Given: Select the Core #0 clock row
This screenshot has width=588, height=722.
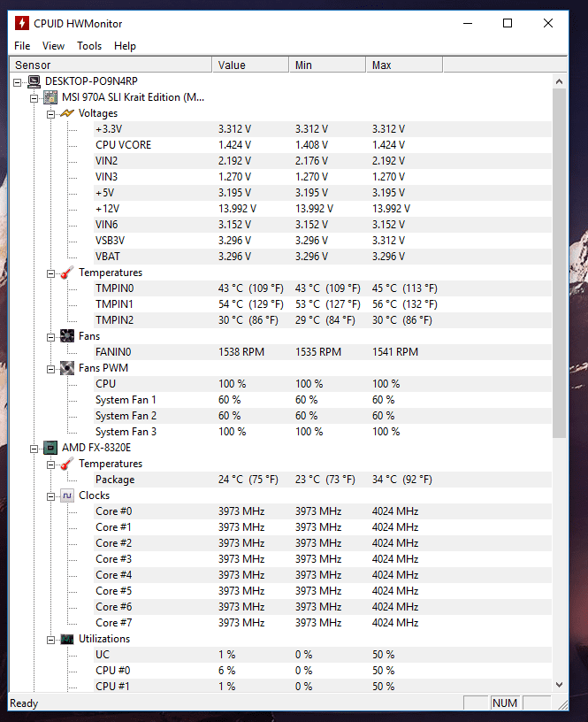Looking at the screenshot, I should [x=323, y=511].
